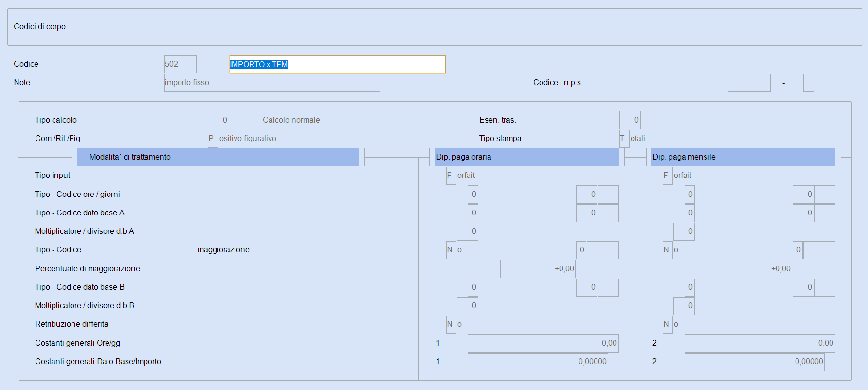Screen dimensions: 868x390
Task: Click the Modalita` di trattamento section header
Action: [x=218, y=157]
